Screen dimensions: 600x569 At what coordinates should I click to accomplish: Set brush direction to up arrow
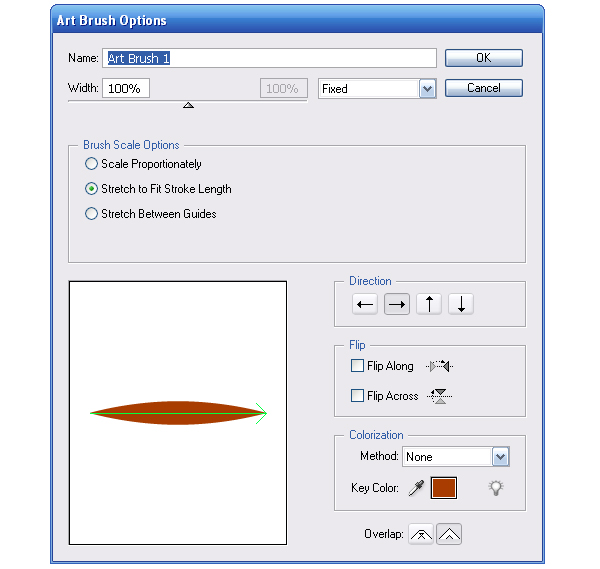(x=429, y=304)
